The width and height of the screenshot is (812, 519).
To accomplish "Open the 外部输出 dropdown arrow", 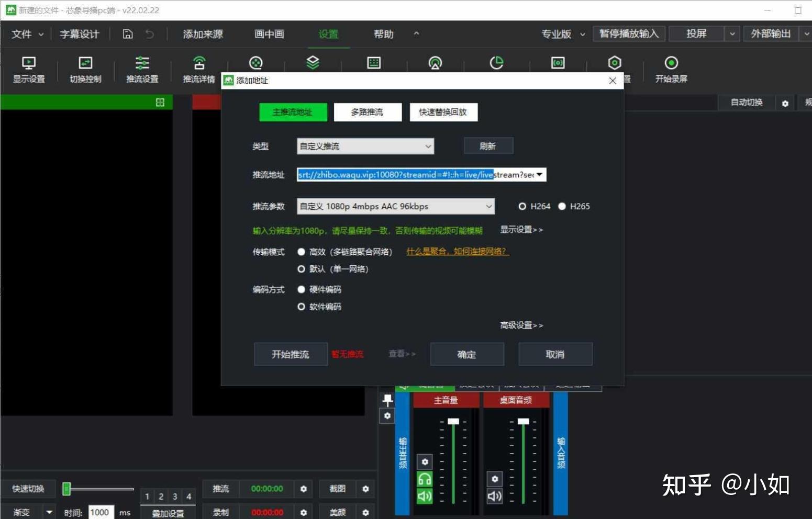I will pos(806,33).
